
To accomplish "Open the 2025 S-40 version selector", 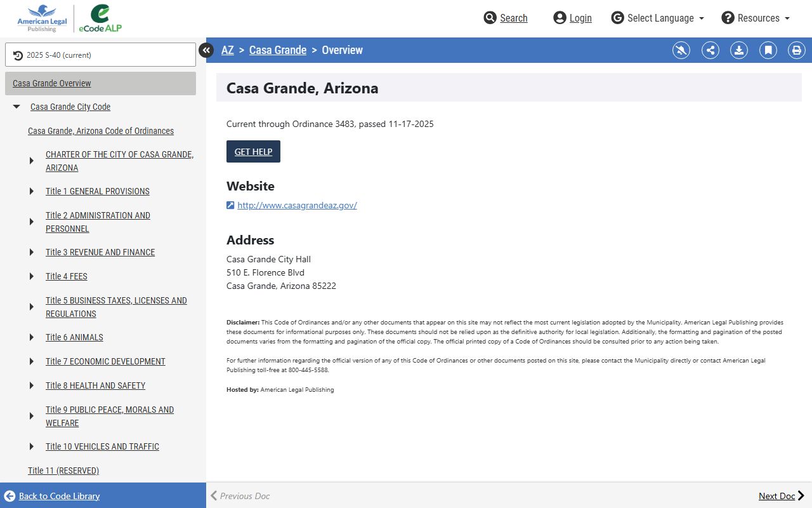I will click(x=100, y=55).
